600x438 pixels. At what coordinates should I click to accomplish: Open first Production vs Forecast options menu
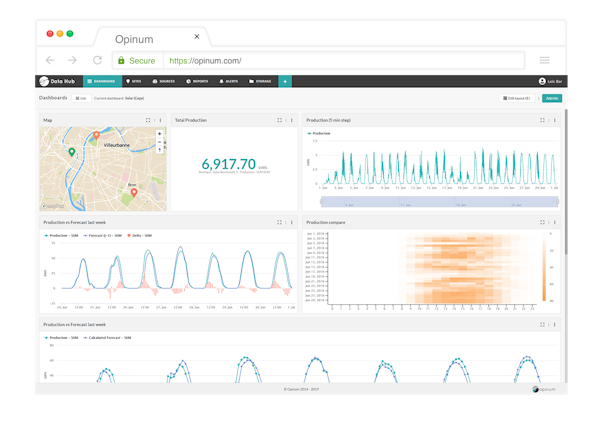coord(292,222)
